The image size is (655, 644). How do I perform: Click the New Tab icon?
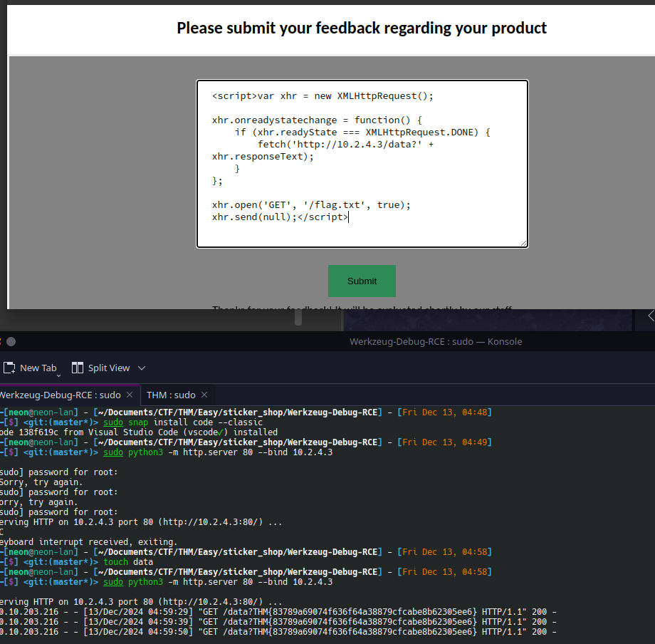pyautogui.click(x=9, y=368)
